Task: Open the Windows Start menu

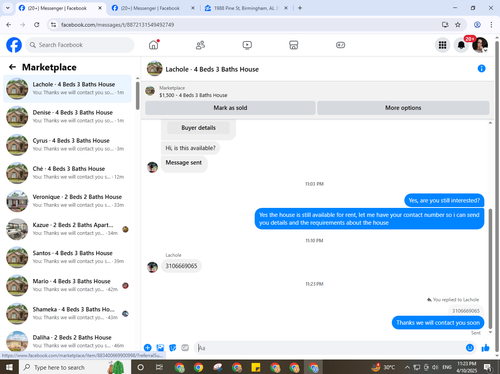Action: (9, 367)
